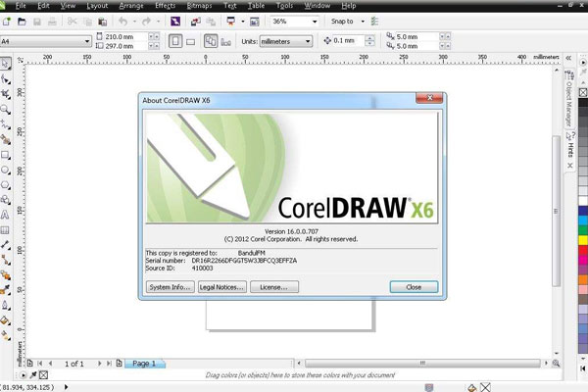Image resolution: width=588 pixels, height=392 pixels.
Task: Select the Interactive Fill tool
Action: coord(5,335)
